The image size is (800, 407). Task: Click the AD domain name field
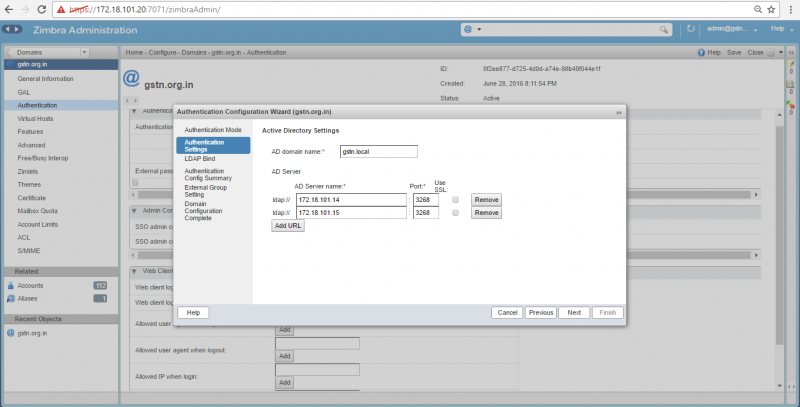(379, 151)
